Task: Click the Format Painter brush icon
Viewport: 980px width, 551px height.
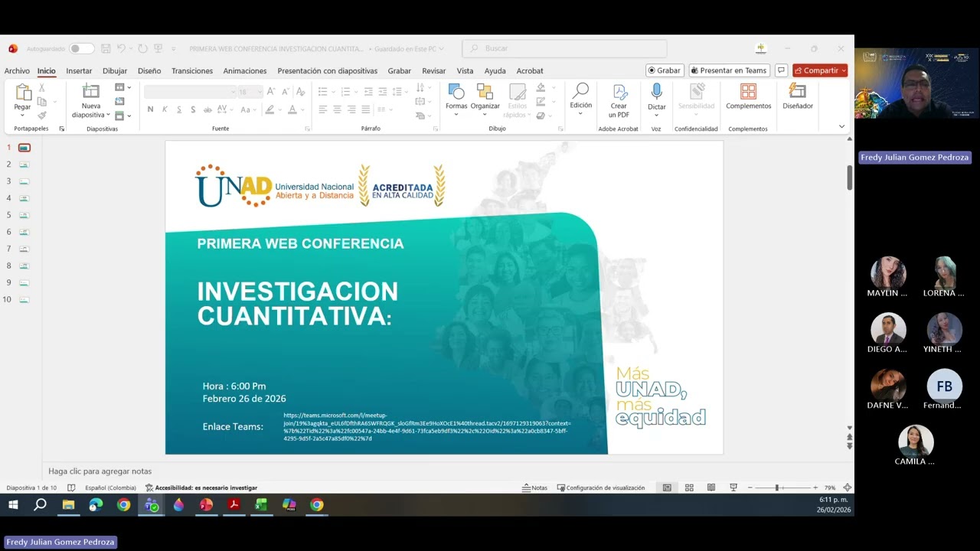Action: pyautogui.click(x=42, y=116)
